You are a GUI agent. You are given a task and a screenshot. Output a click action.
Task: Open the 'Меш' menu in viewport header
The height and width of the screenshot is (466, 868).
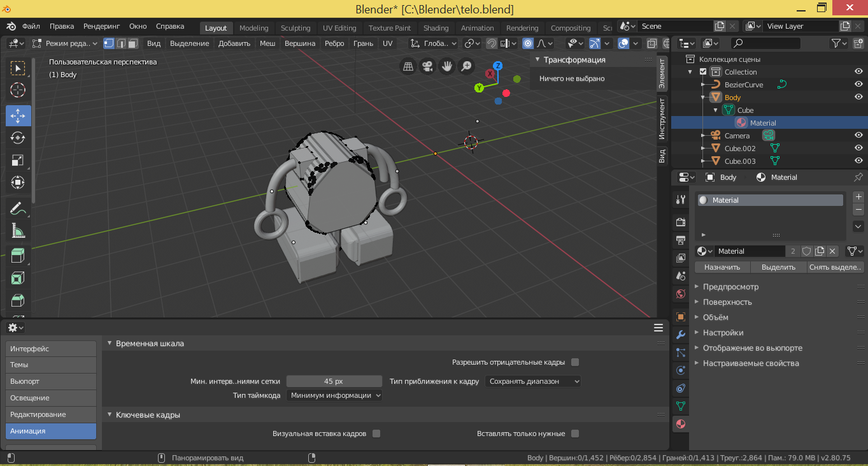tap(267, 43)
